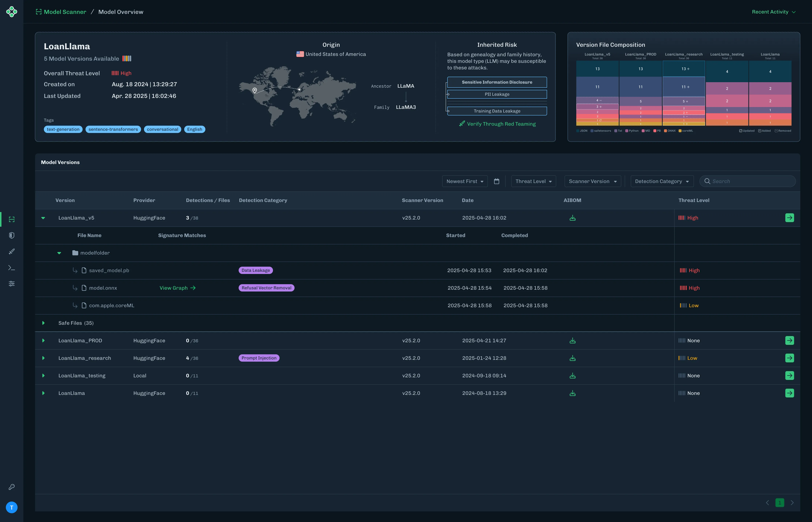This screenshot has width=812, height=522.
Task: Click the Model Scanner sidebar icon
Action: (x=12, y=219)
